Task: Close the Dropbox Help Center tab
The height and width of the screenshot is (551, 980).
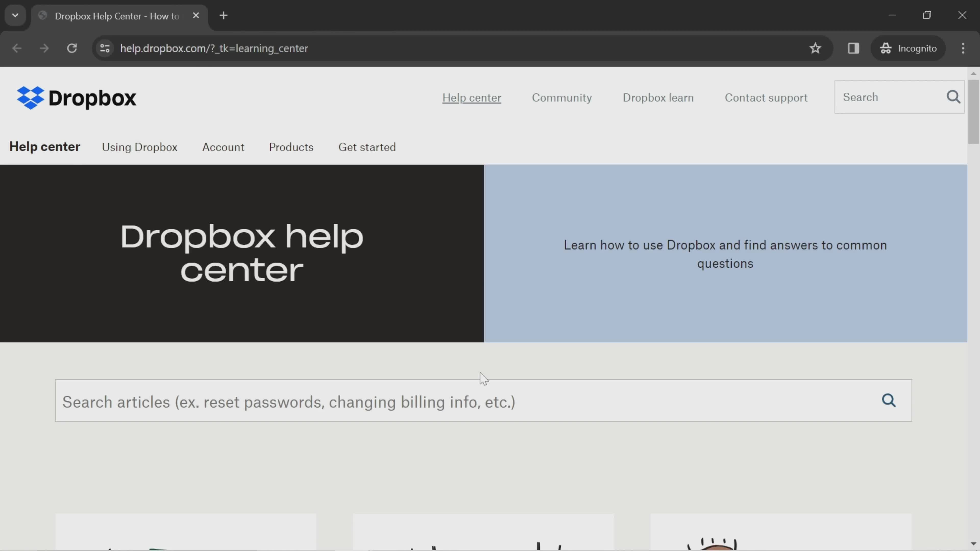Action: [196, 16]
